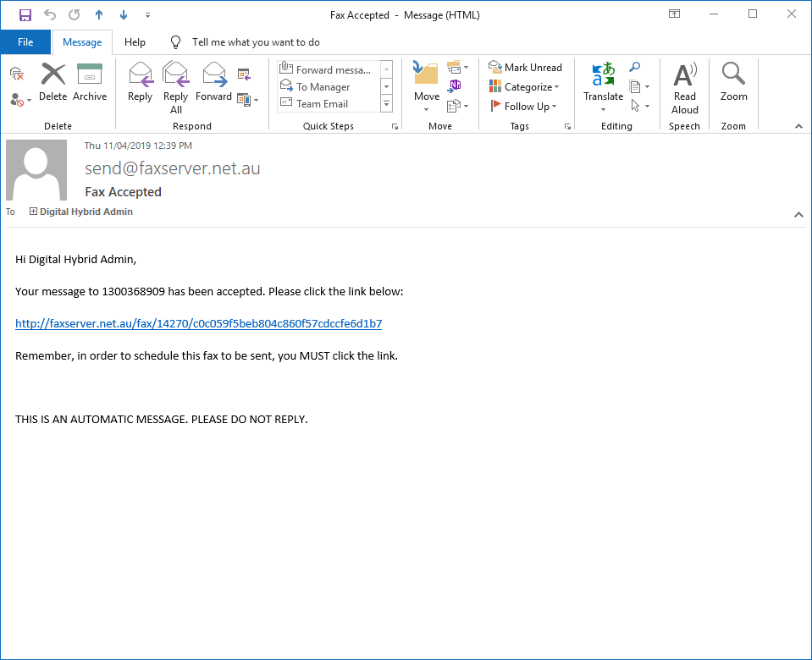Send to OneNote
The width and height of the screenshot is (812, 660).
tap(454, 85)
